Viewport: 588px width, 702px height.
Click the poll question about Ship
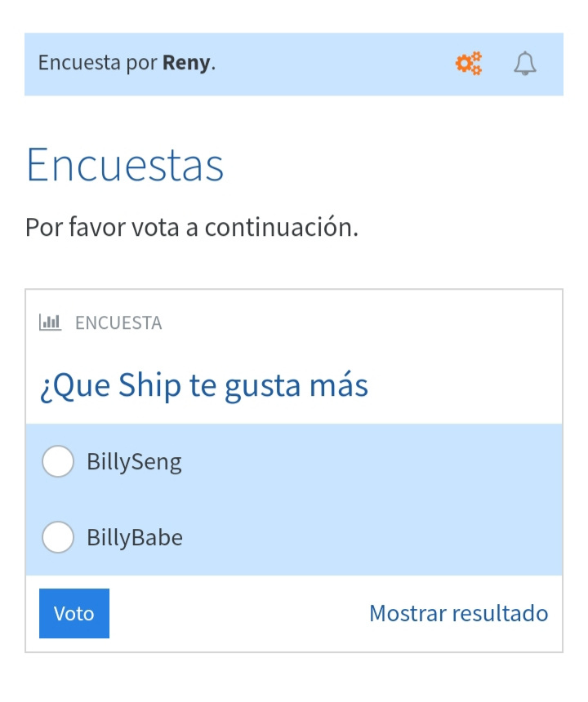pos(204,385)
